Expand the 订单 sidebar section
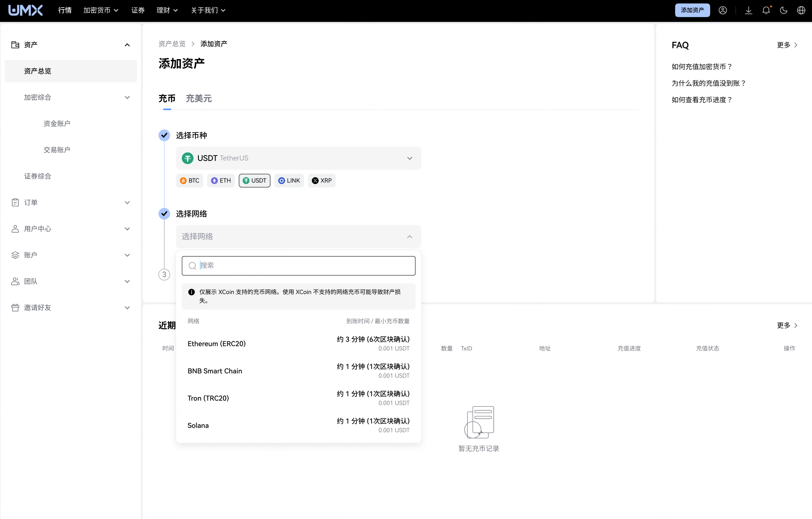This screenshot has width=812, height=519. pyautogui.click(x=127, y=202)
